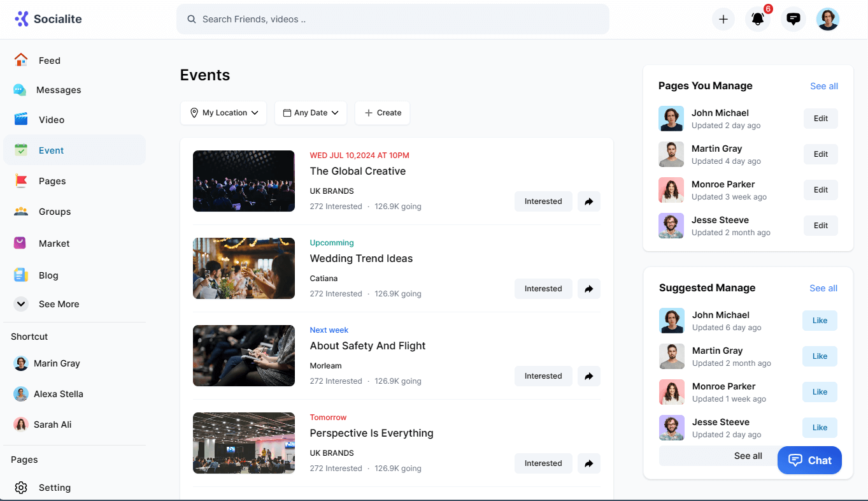This screenshot has width=868, height=501.
Task: Open the messages speech bubble icon in header
Action: [x=793, y=19]
